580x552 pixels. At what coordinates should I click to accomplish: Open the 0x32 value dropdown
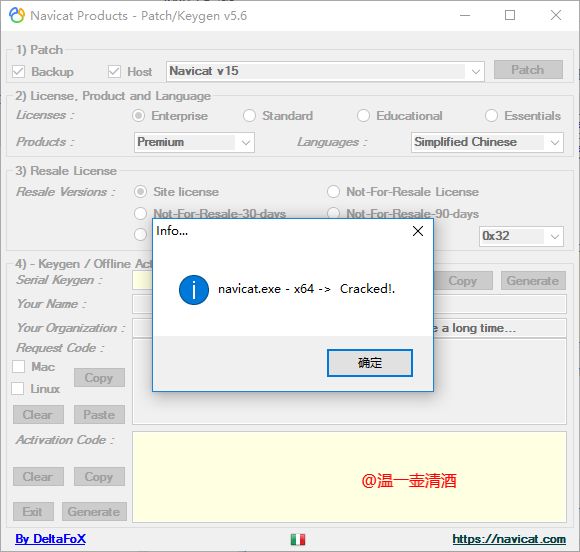click(521, 236)
